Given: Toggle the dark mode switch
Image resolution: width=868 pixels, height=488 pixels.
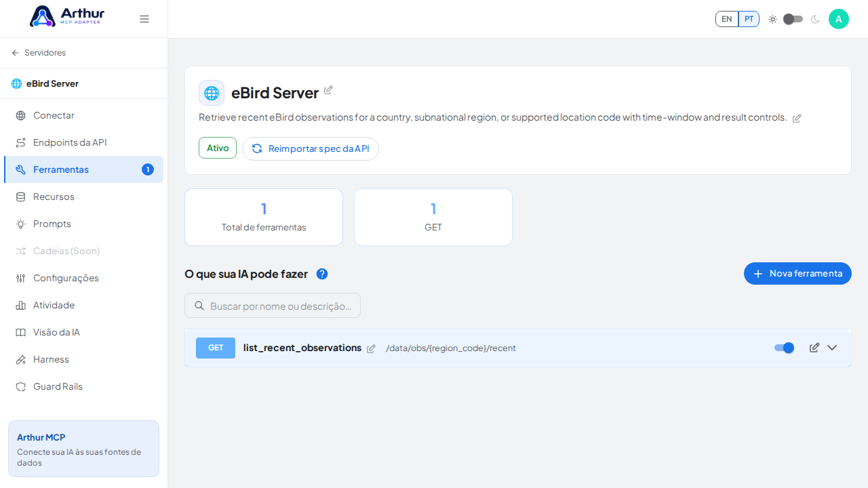Looking at the screenshot, I should (793, 19).
